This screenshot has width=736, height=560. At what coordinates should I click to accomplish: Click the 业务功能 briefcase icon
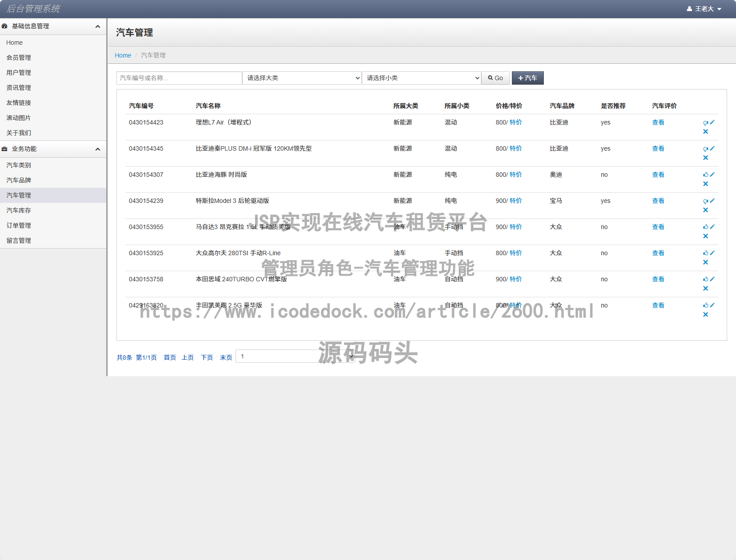click(4, 149)
